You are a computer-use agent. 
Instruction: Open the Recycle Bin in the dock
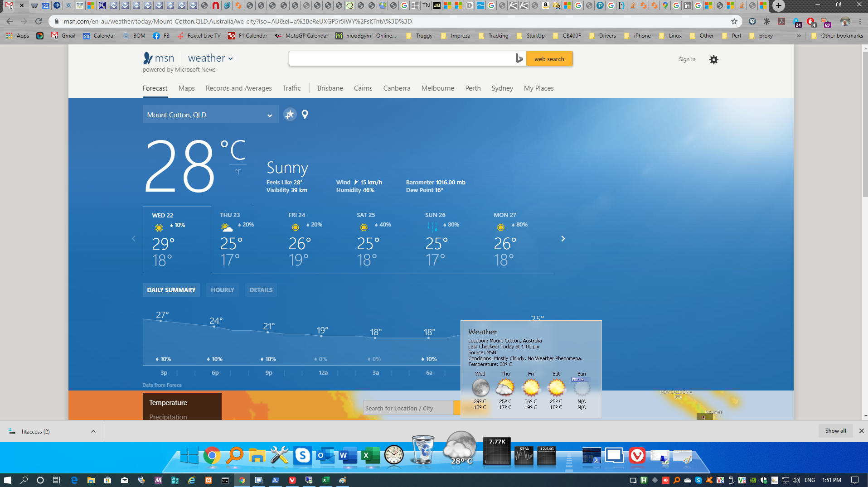coord(422,450)
